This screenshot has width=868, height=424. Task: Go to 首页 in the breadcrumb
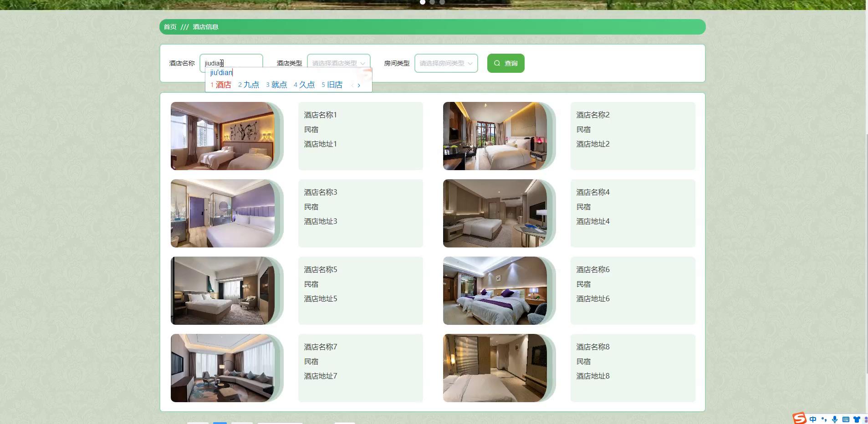[x=170, y=27]
